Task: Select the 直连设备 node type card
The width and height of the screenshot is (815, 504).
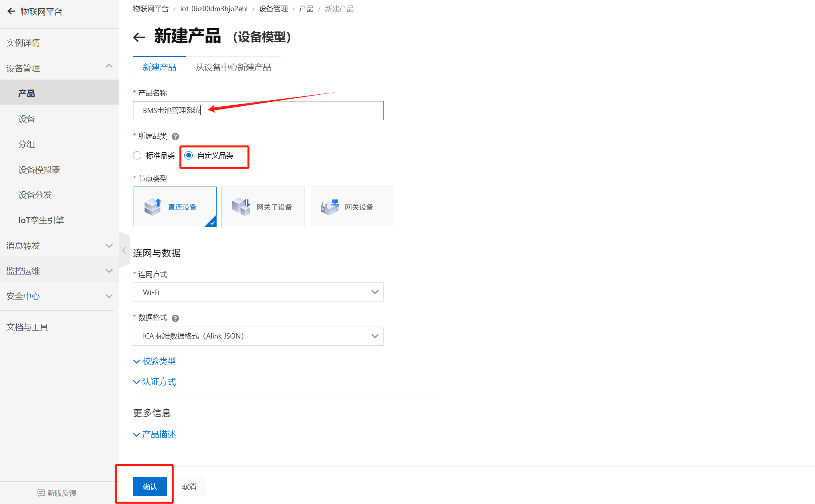Action: (174, 207)
